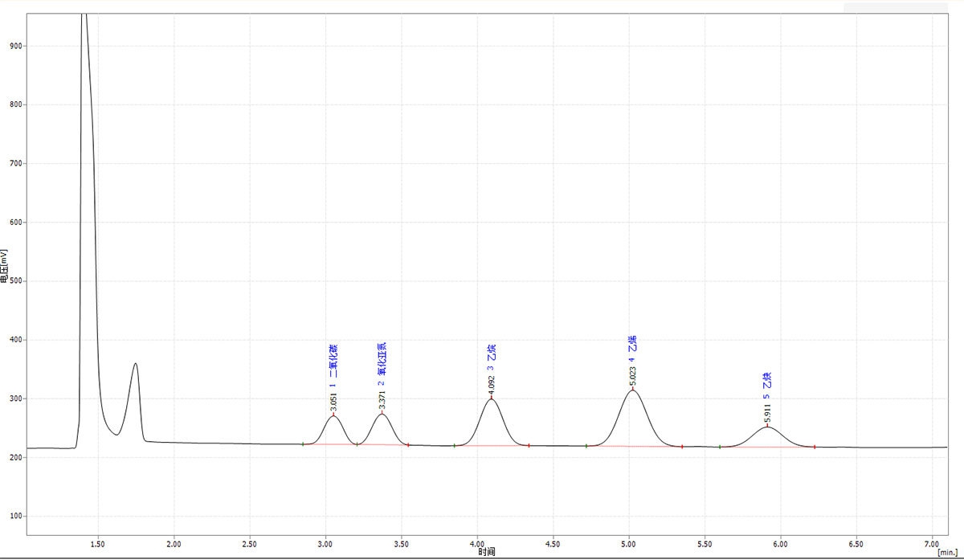Screen dimensions: 964x560
Task: Select the 乙烯 compound label above peak 4
Action: coord(632,343)
